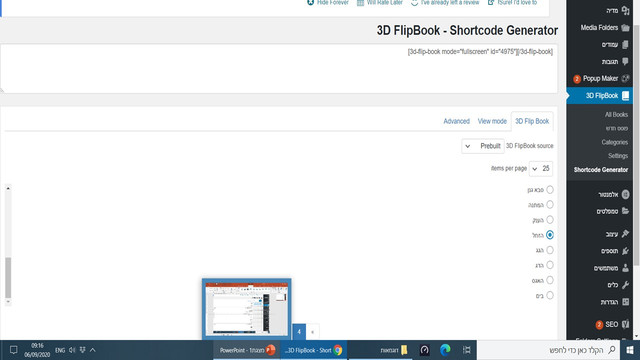Switch to the Chrome 3D FlipBook window
The height and width of the screenshot is (360, 640).
tap(313, 350)
